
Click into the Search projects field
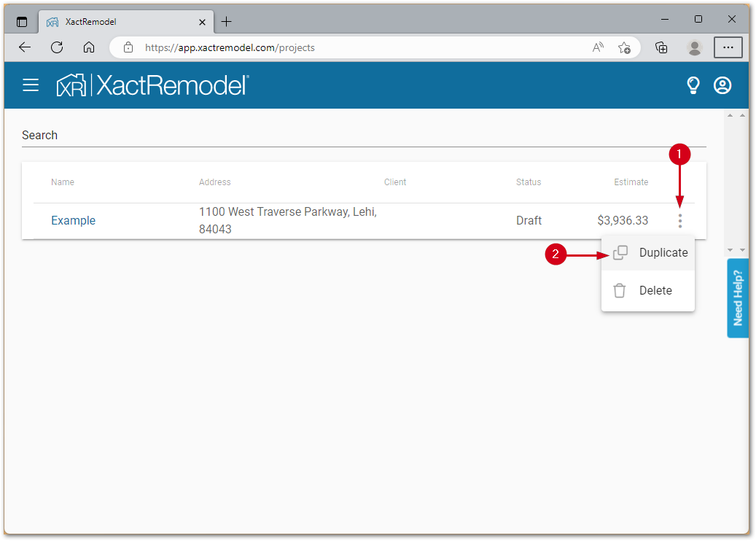[x=363, y=136]
